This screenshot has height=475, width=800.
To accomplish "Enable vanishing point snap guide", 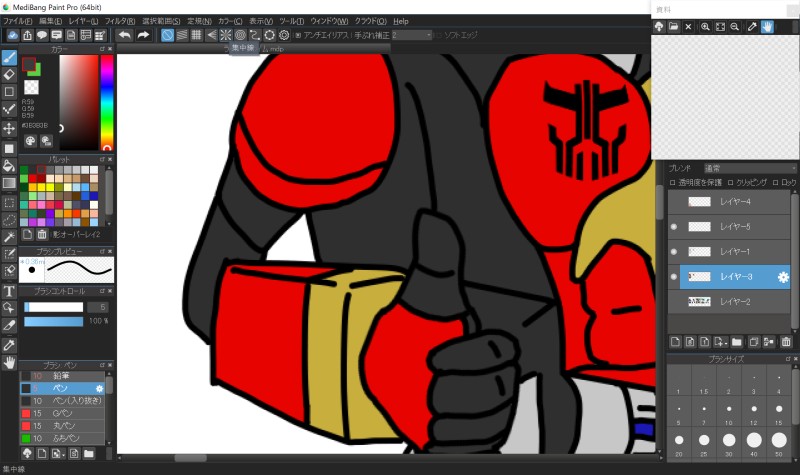I will (211, 35).
